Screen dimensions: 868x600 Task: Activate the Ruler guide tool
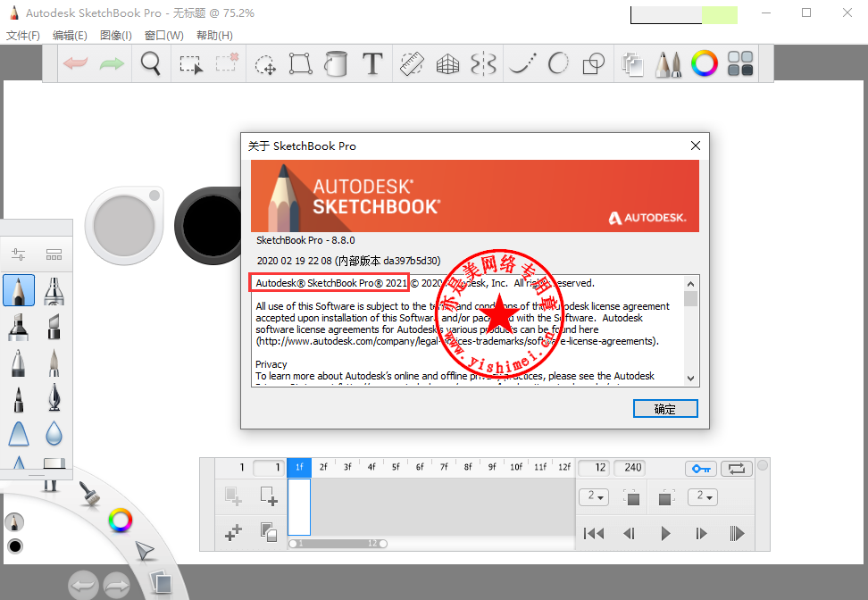coord(412,63)
